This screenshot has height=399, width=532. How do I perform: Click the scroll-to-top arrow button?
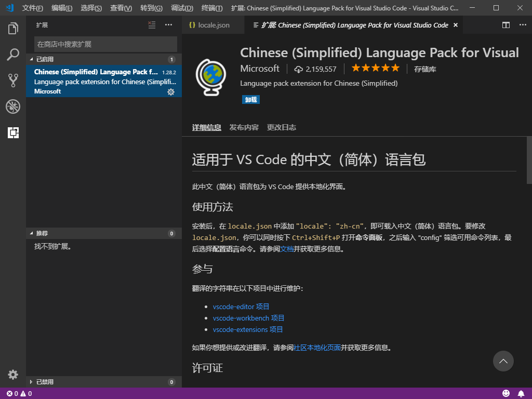click(503, 361)
